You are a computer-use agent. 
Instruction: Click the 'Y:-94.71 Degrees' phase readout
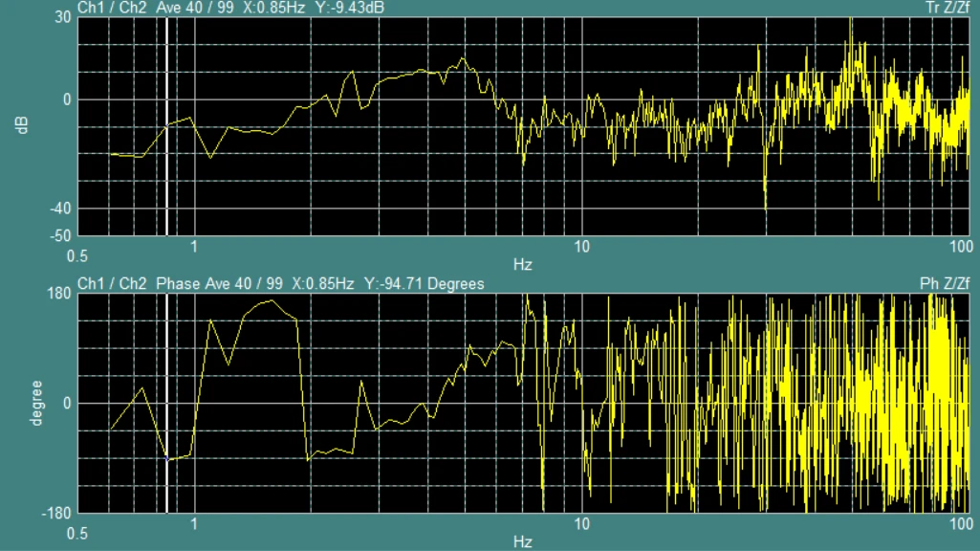(424, 284)
